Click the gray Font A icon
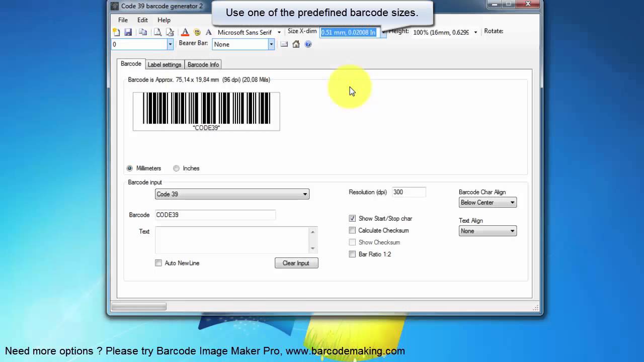This screenshot has width=644, height=362. pos(208,32)
